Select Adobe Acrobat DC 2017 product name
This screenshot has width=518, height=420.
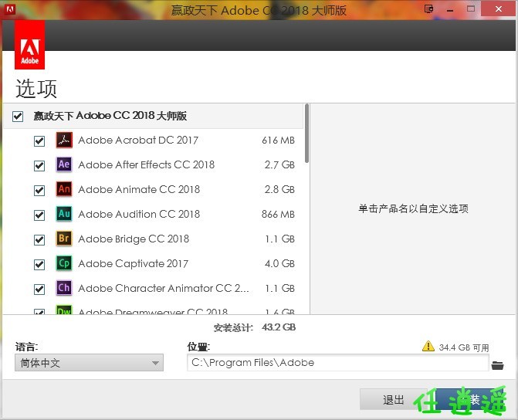click(x=138, y=140)
